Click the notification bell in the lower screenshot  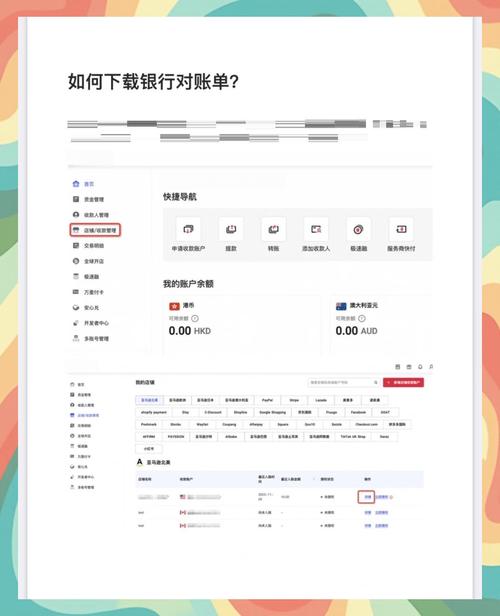pyautogui.click(x=420, y=367)
